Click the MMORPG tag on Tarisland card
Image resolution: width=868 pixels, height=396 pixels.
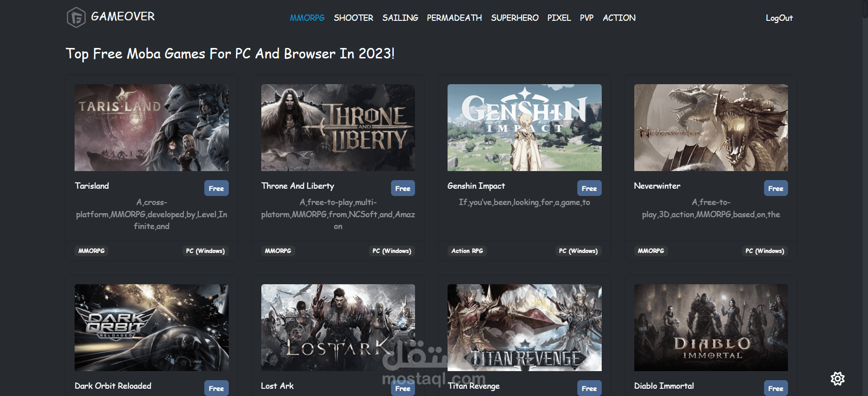(x=91, y=251)
